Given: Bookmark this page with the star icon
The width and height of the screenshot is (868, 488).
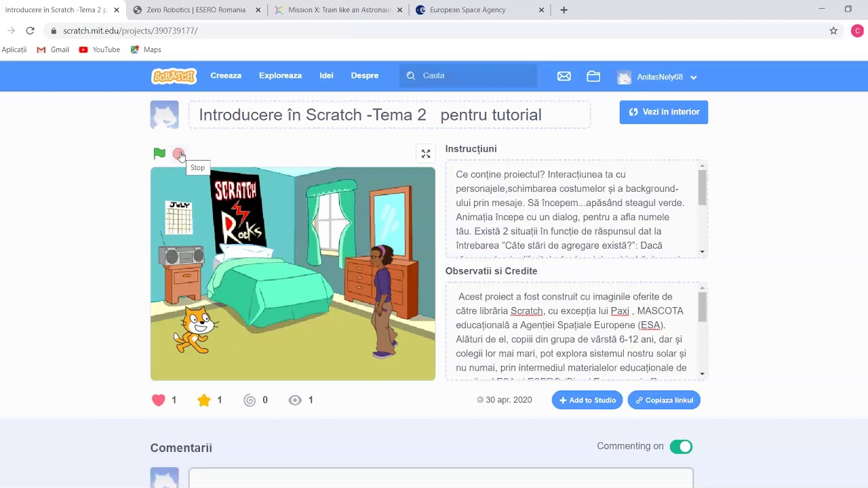Looking at the screenshot, I should 833,30.
